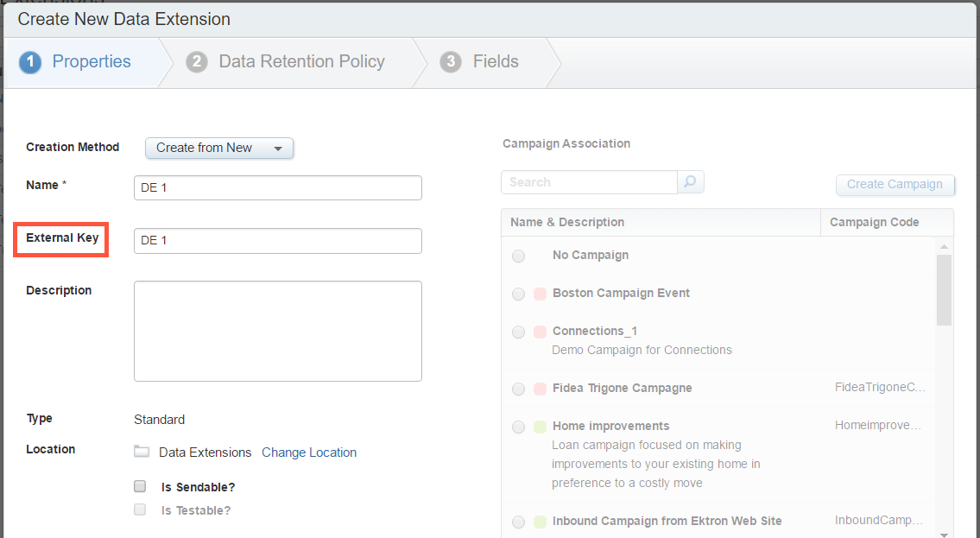The height and width of the screenshot is (538, 980).
Task: Click the Create Campaign button
Action: coord(895,185)
